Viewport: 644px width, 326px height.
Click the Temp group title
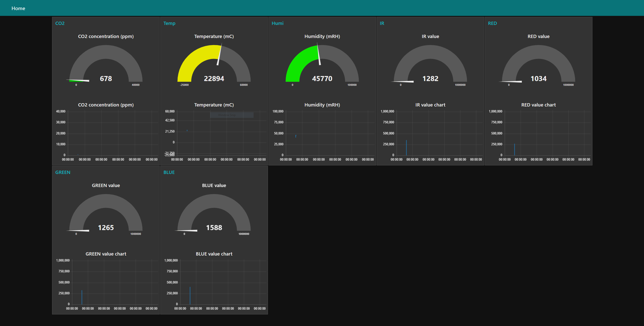coord(169,23)
